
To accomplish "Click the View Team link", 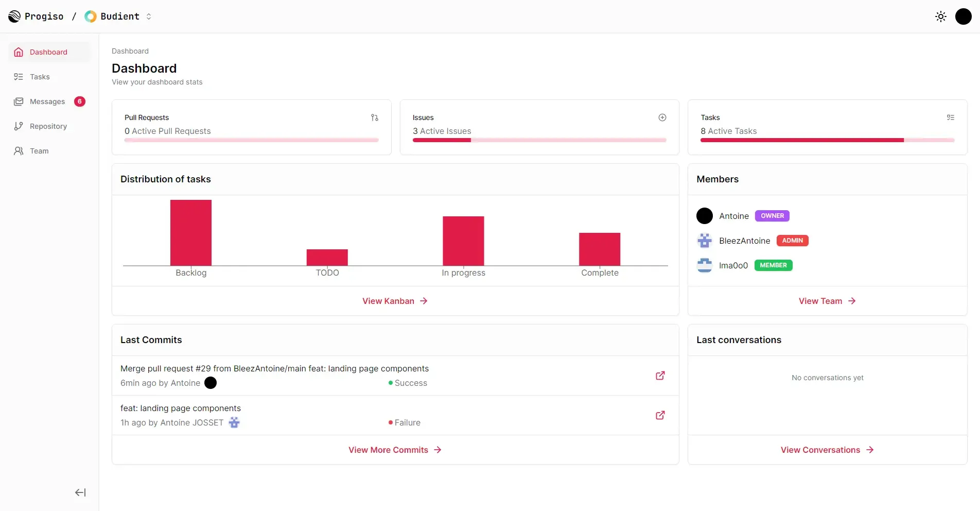I will pyautogui.click(x=827, y=301).
